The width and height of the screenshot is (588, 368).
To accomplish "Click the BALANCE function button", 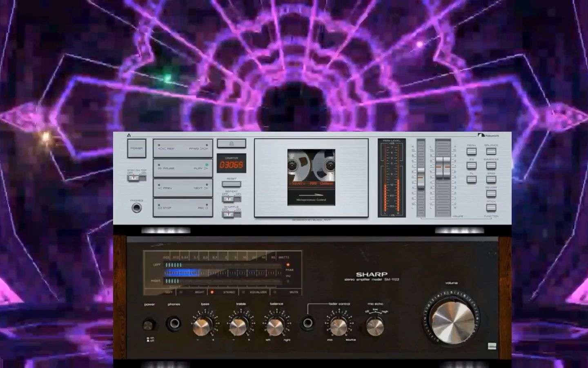I will point(491,151).
